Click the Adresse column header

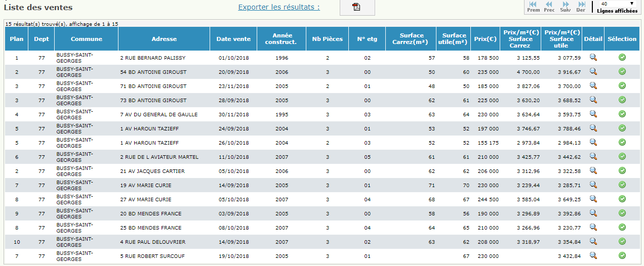click(x=164, y=39)
